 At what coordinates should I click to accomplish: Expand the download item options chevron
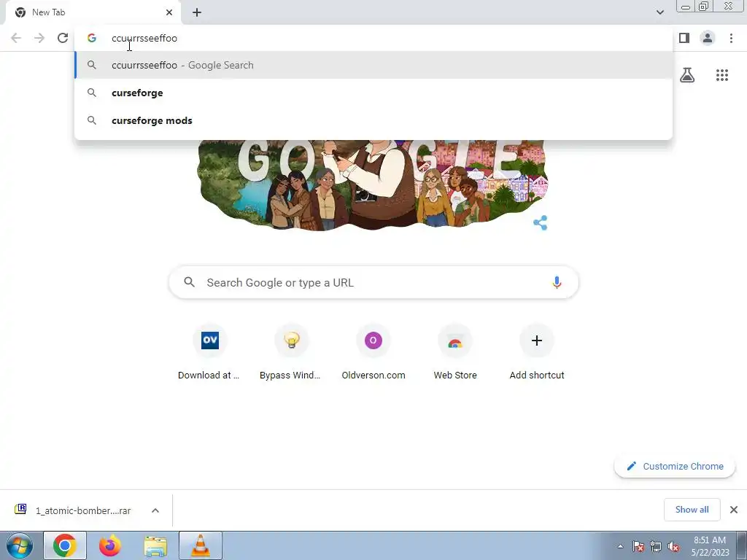(x=155, y=510)
